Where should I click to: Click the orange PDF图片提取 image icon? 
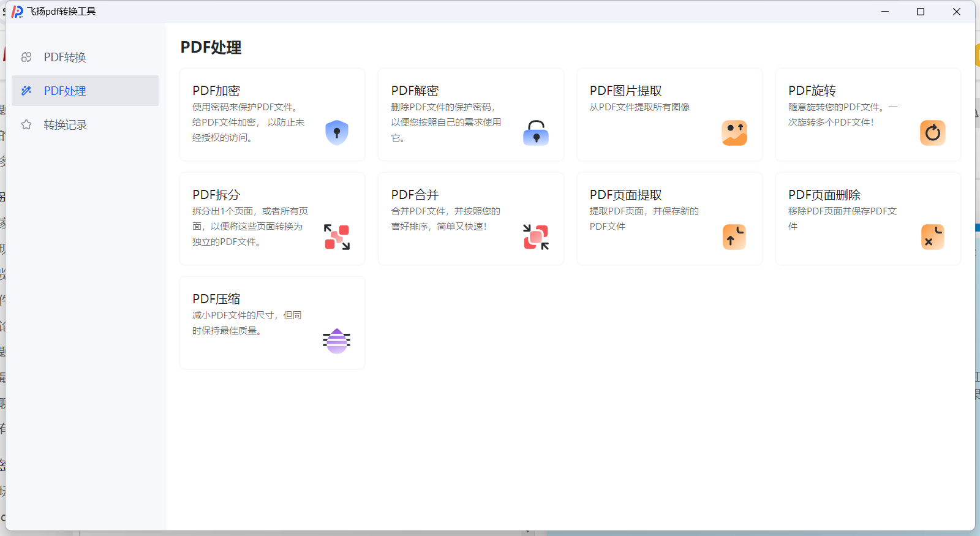pos(734,132)
